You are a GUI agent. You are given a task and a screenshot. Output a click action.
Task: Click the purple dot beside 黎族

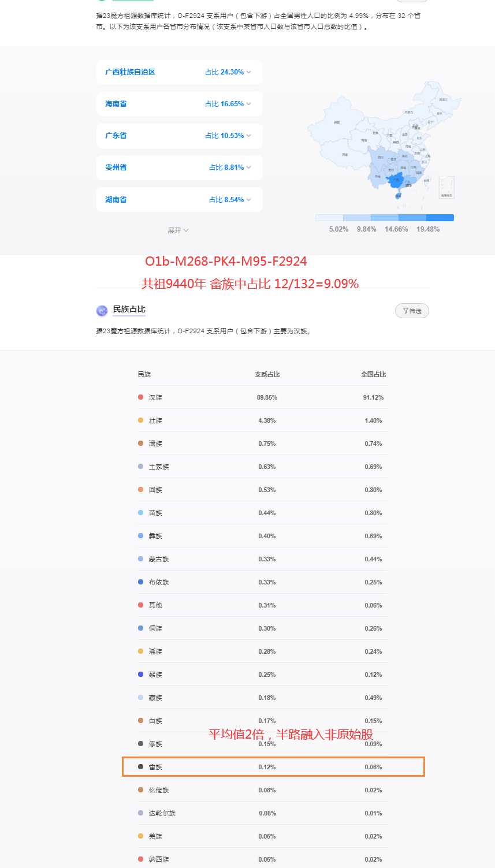[140, 675]
